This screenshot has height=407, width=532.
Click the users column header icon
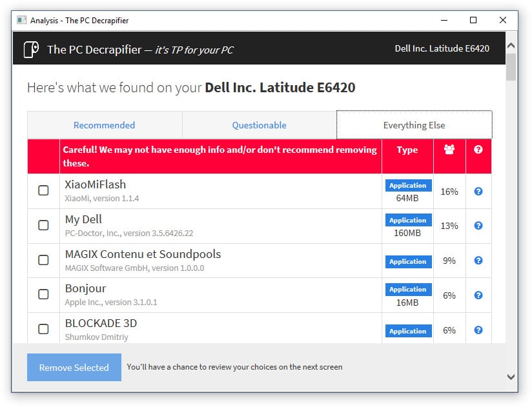click(x=449, y=150)
